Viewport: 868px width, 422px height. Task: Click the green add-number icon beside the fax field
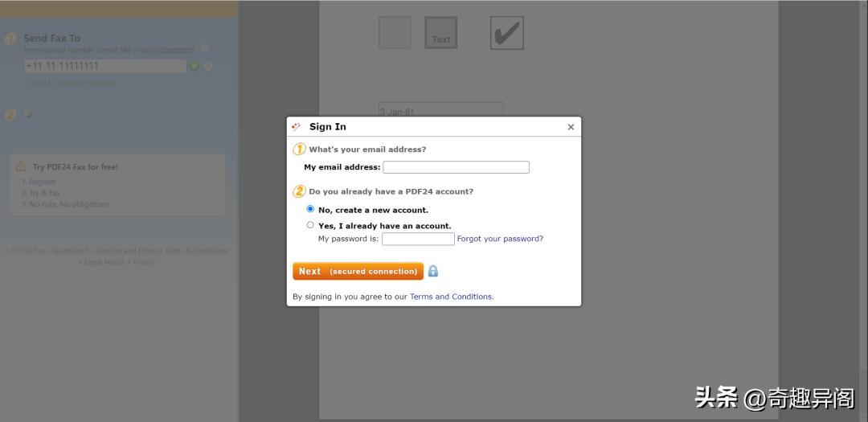(x=194, y=67)
